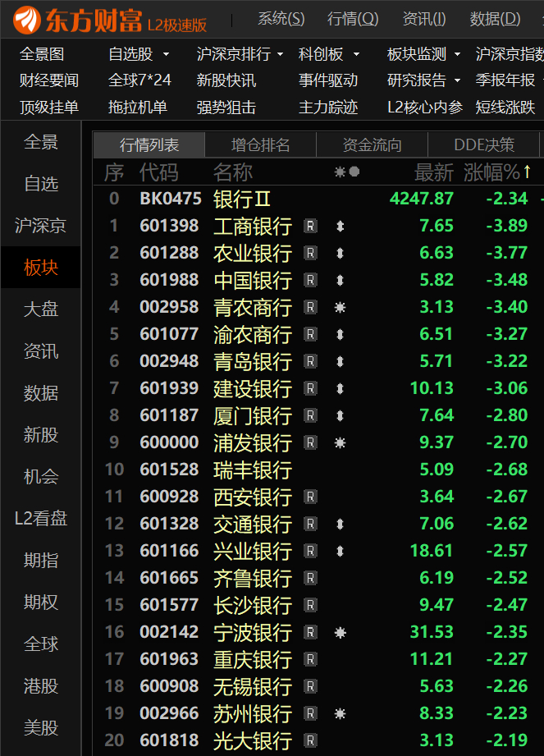Select 自选 in the left sidebar

[x=41, y=184]
